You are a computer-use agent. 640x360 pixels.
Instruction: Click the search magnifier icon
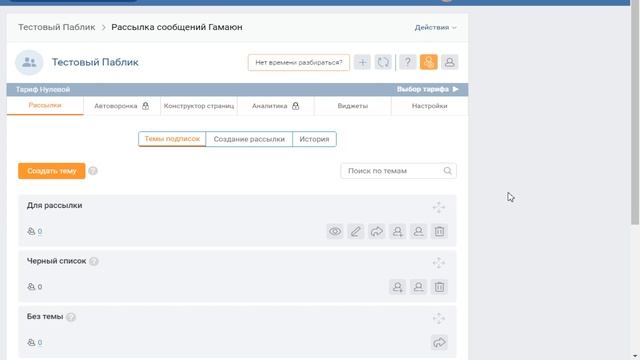coord(448,171)
